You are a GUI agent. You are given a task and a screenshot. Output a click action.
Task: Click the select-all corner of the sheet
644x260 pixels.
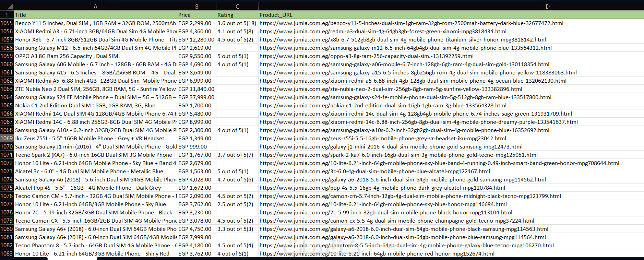click(x=7, y=7)
